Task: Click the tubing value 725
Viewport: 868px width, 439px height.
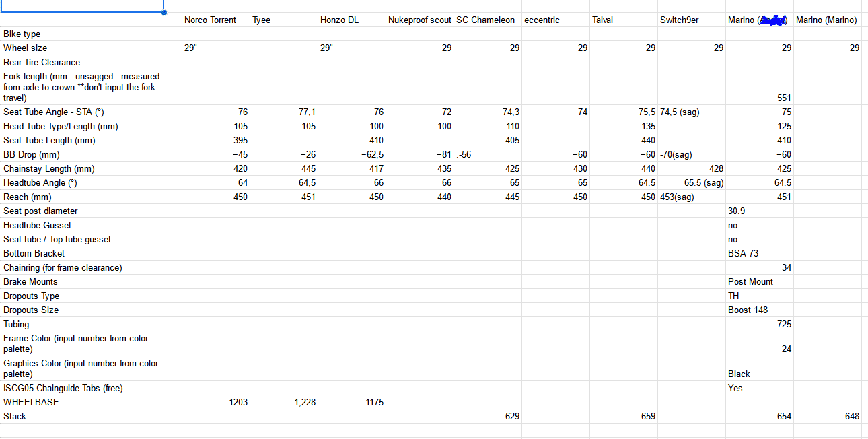Action: click(760, 325)
